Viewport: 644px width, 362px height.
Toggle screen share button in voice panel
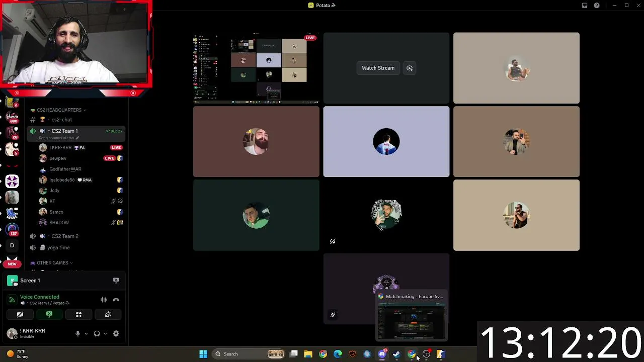(x=49, y=314)
